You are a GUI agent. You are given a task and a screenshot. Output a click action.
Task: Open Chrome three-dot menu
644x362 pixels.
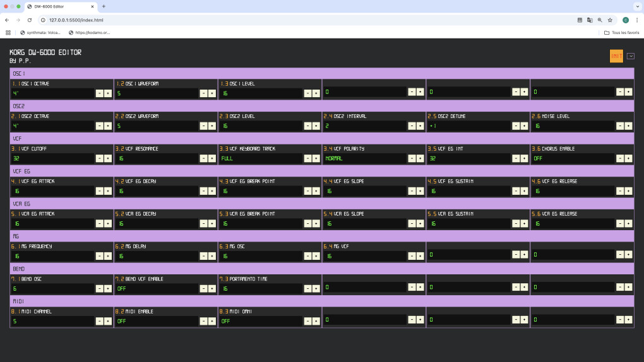click(x=637, y=20)
